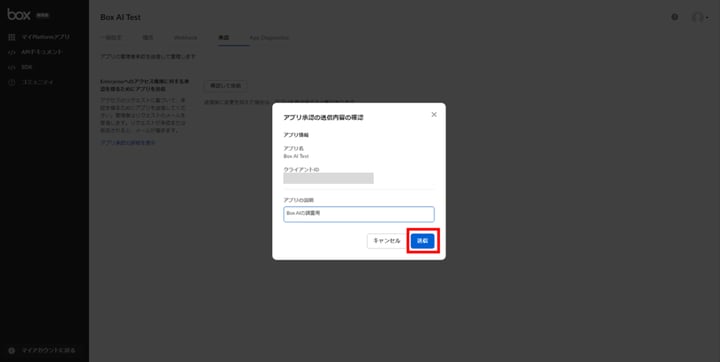The image size is (720, 362).
Task: Open My Platform Apps grid icon
Action: 12,37
